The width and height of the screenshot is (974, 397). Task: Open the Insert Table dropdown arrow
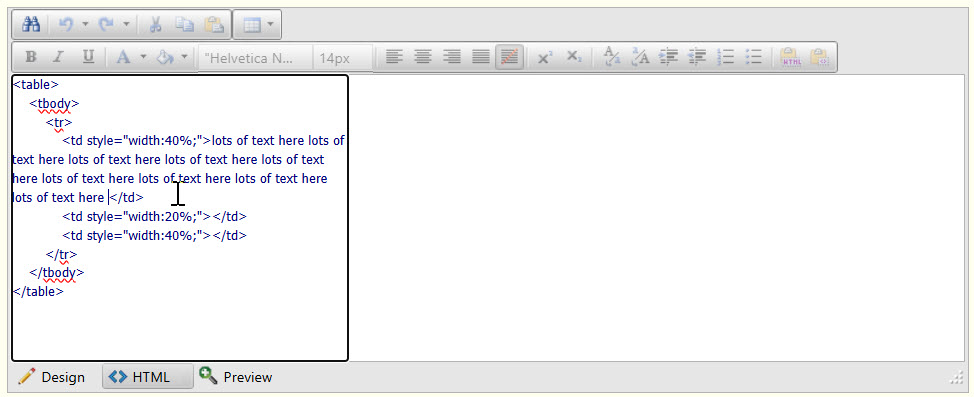pyautogui.click(x=271, y=25)
